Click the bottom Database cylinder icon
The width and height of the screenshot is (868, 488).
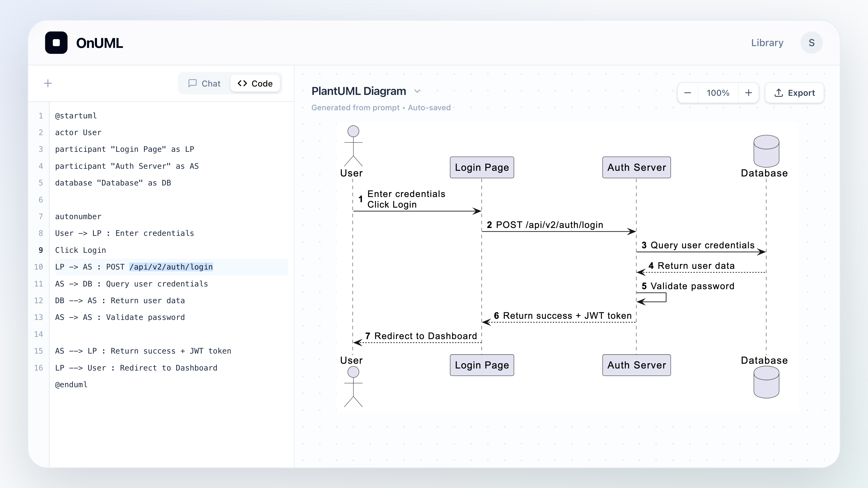[x=766, y=382]
